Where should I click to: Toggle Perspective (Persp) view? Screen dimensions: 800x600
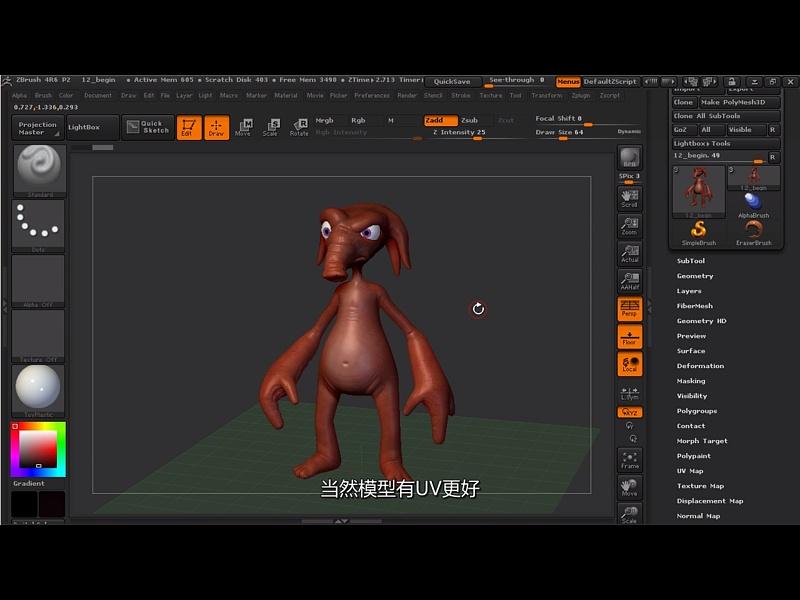pos(630,308)
